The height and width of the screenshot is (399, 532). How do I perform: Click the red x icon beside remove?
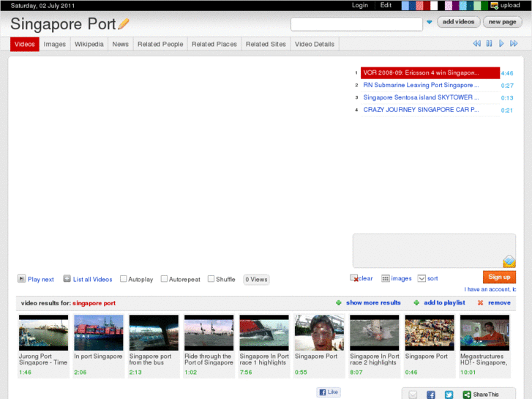[x=480, y=302]
